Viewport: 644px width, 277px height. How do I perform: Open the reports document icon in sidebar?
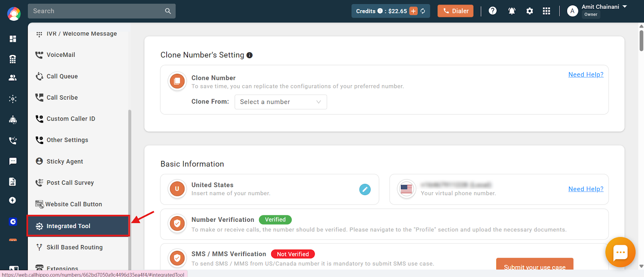point(13,182)
